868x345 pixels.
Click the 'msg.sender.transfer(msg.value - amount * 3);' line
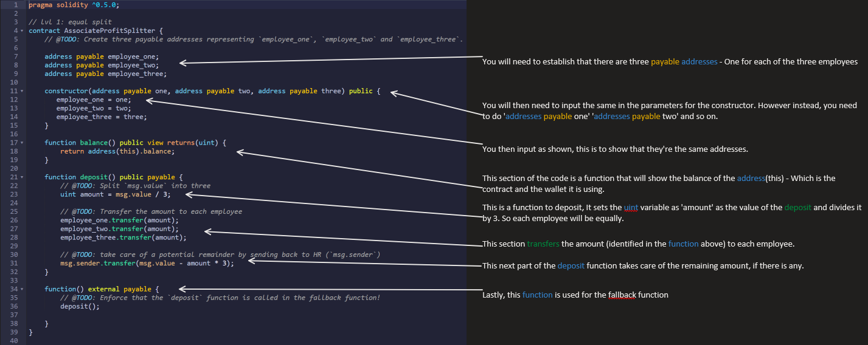tap(147, 264)
